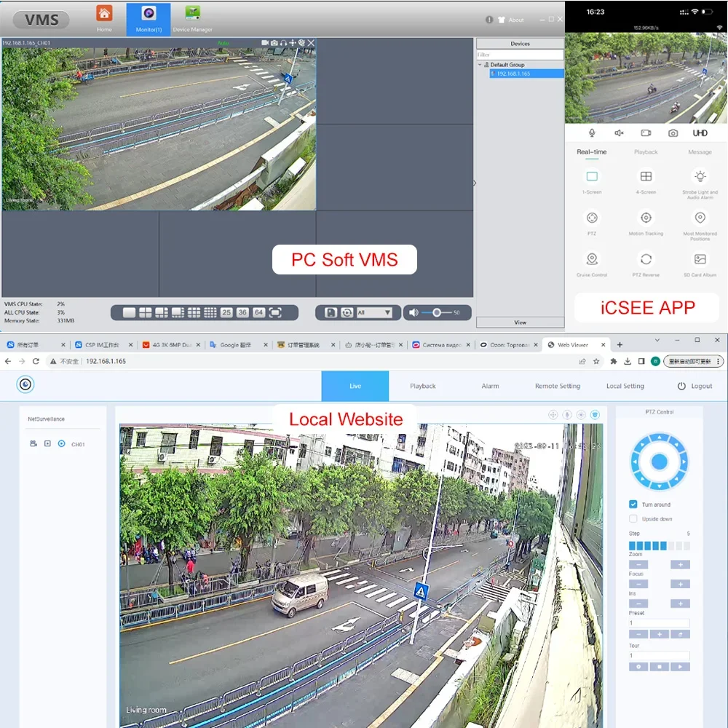Screen dimensions: 728x728
Task: Open the Remote Setting tab
Action: click(557, 386)
